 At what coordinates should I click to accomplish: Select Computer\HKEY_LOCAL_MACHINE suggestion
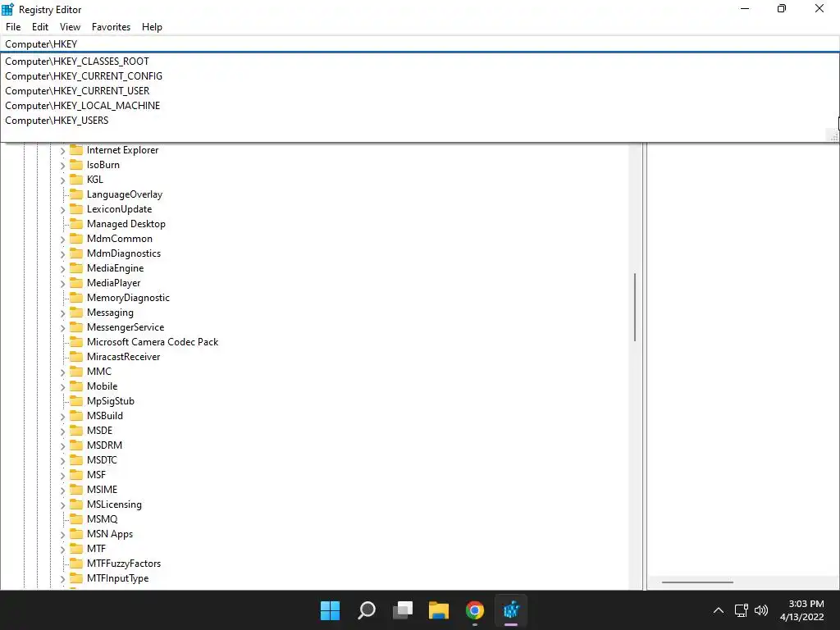point(420,106)
